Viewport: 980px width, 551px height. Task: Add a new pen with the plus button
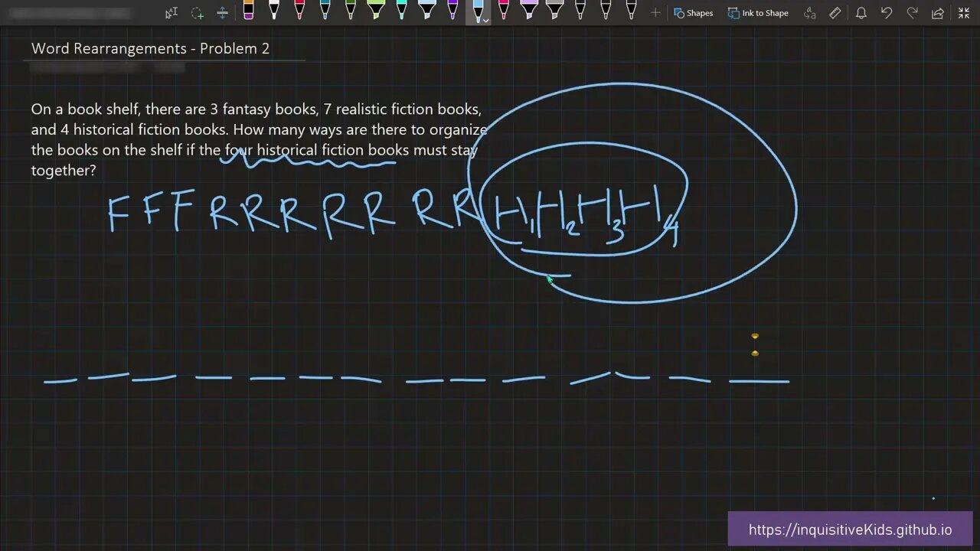pos(655,12)
